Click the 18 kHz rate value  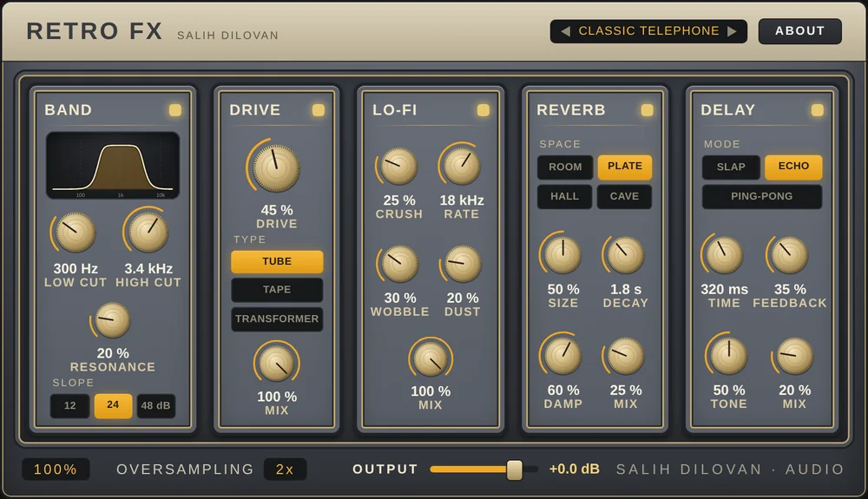(462, 200)
